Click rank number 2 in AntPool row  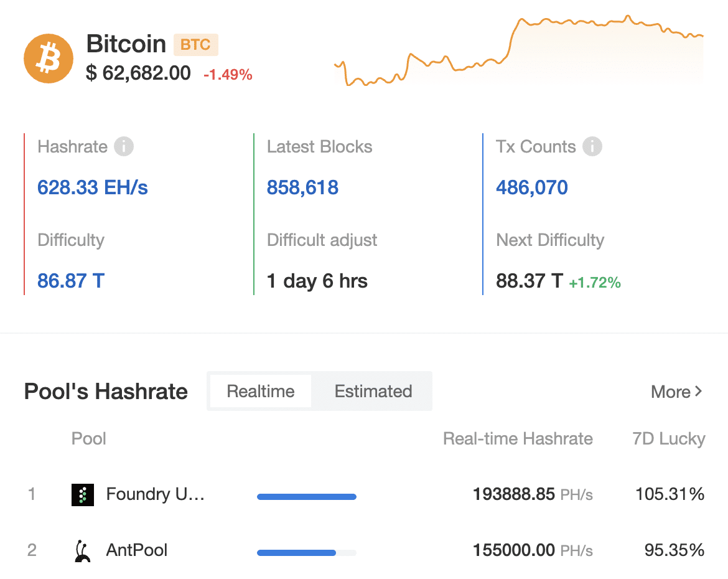32,550
